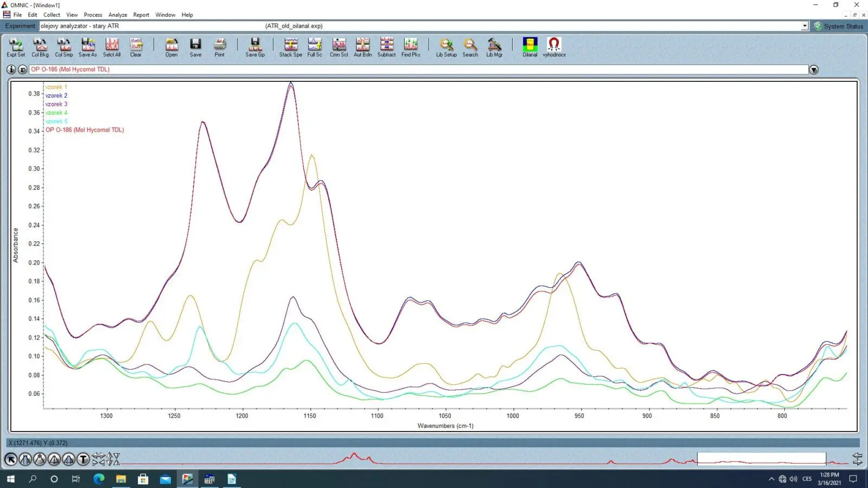Click the System Status button
Viewport: 868px width, 488px height.
click(839, 26)
